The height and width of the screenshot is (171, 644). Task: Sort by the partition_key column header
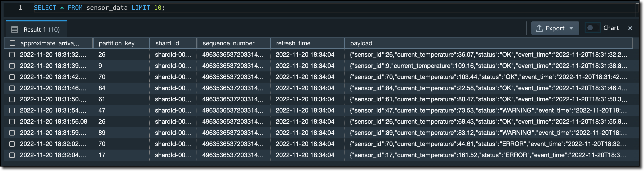117,43
